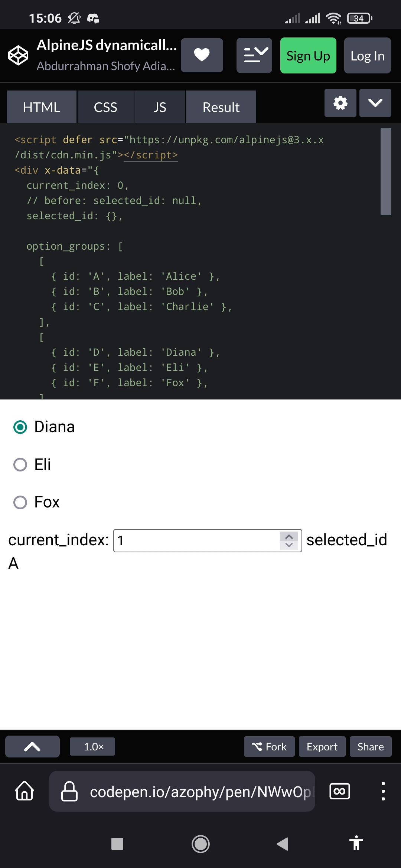Heart this pen to favorite it
The width and height of the screenshot is (401, 868).
point(202,55)
